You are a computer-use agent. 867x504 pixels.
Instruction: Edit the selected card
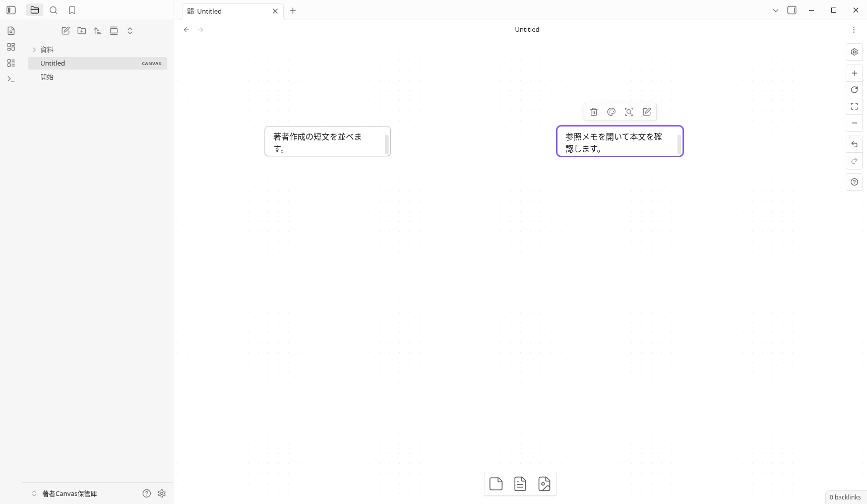[647, 112]
